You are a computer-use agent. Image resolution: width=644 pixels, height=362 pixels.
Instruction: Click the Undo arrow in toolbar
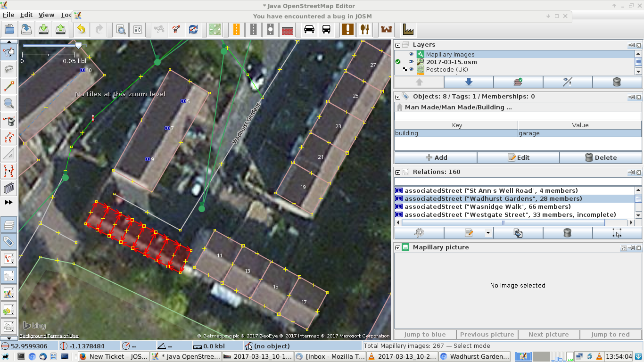[x=81, y=29]
